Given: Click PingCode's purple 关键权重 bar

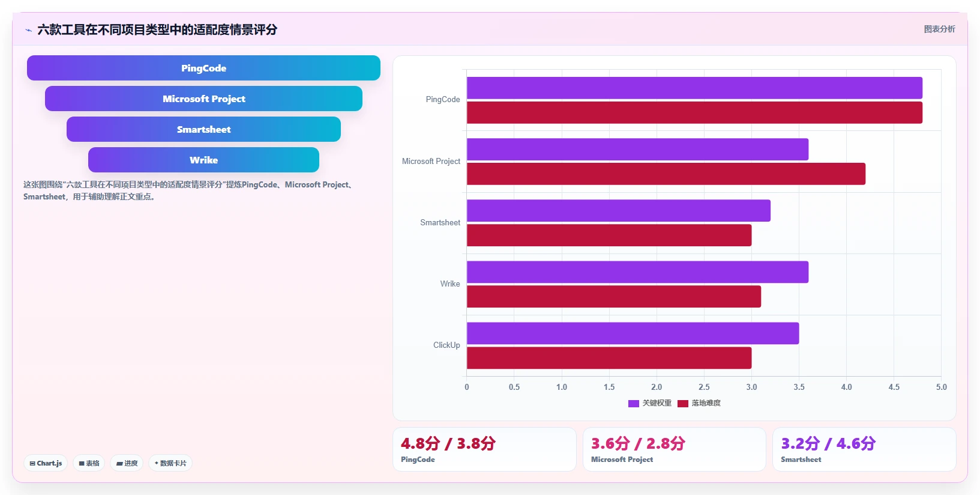Looking at the screenshot, I should [x=694, y=88].
